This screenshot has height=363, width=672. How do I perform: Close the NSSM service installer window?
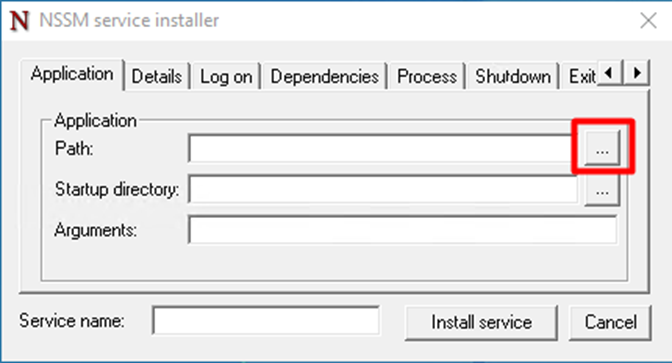click(x=648, y=20)
